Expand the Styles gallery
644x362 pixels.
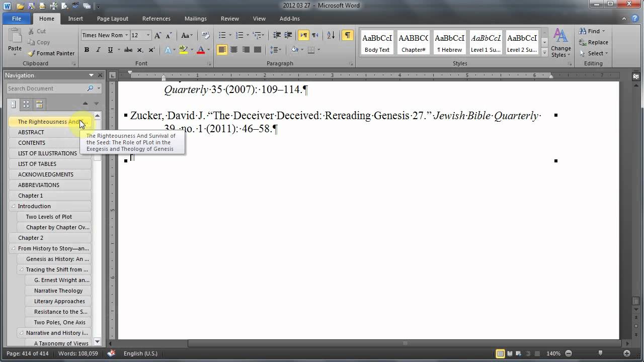coord(544,51)
